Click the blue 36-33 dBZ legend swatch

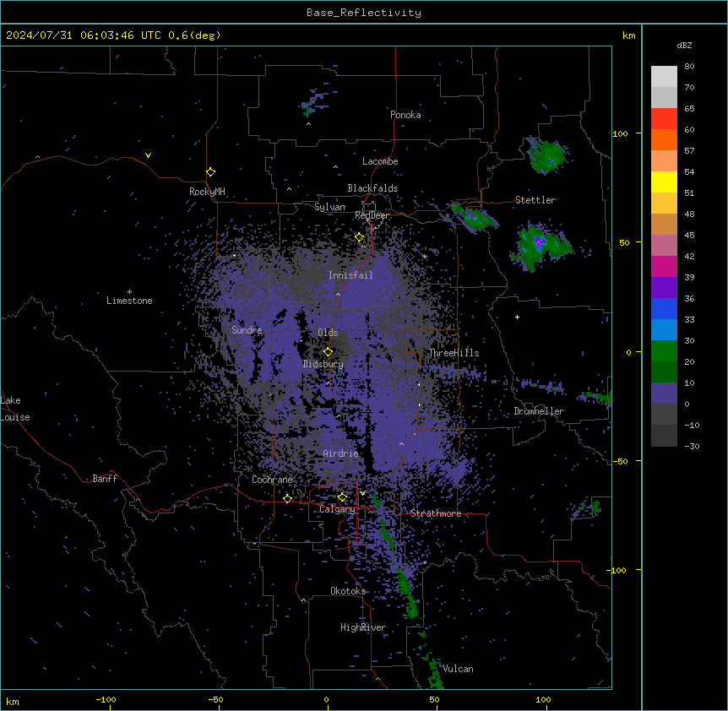click(x=664, y=308)
